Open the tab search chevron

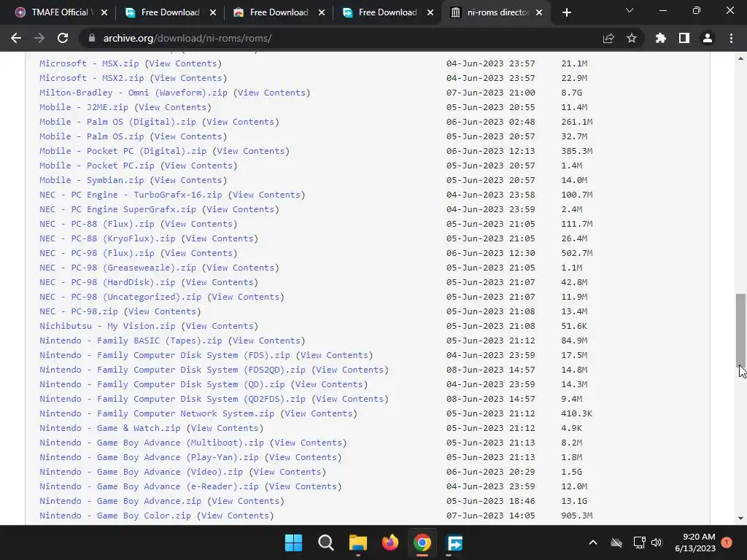pos(630,10)
